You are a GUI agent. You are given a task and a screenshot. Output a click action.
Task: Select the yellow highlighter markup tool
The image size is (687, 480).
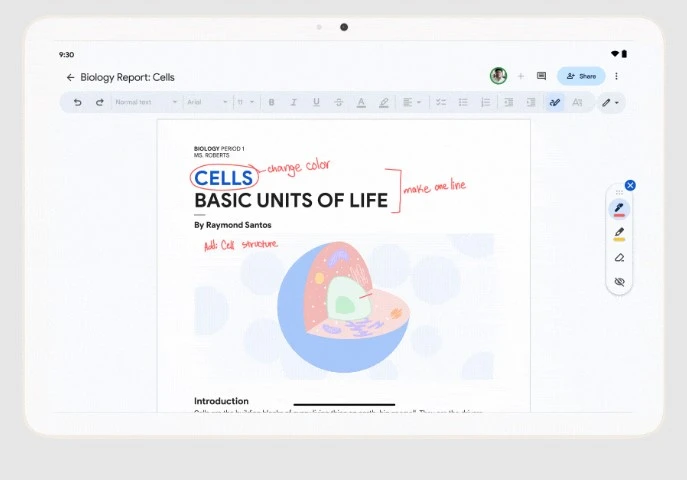619,233
